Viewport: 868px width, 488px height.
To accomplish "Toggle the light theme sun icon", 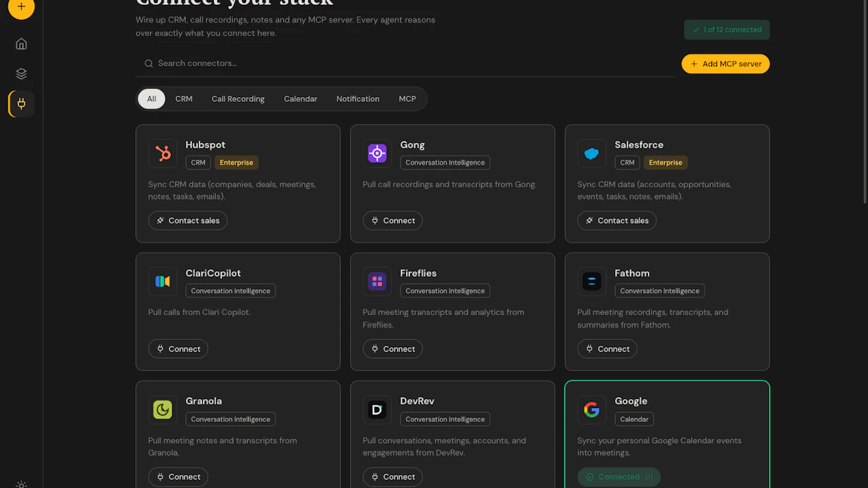I will pyautogui.click(x=21, y=485).
